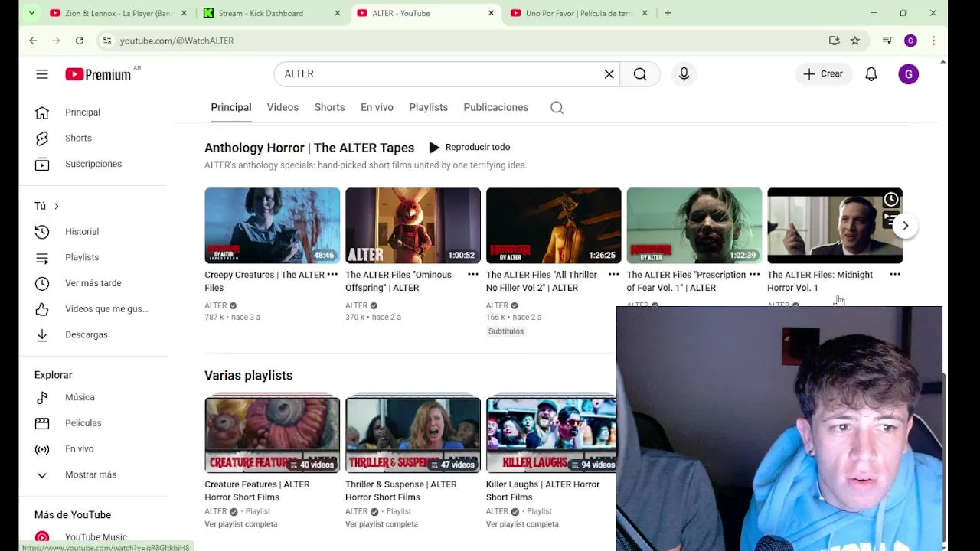Go back with browser back arrow
The width and height of the screenshot is (980, 551).
[x=33, y=41]
